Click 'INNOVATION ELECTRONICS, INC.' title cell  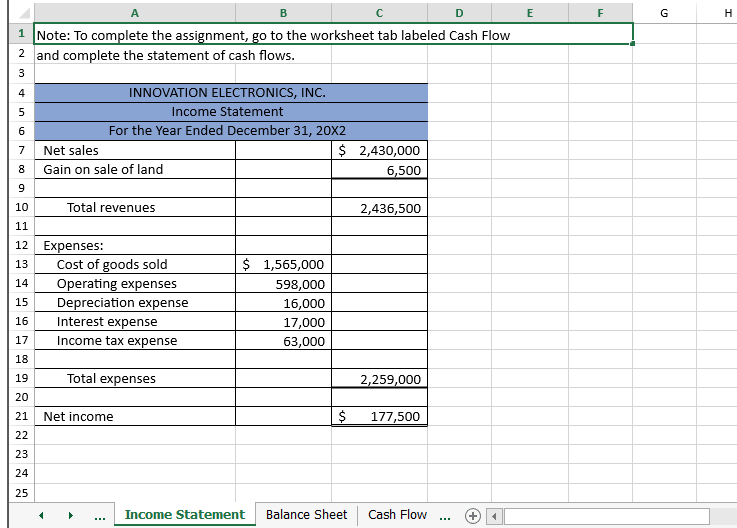pyautogui.click(x=231, y=93)
